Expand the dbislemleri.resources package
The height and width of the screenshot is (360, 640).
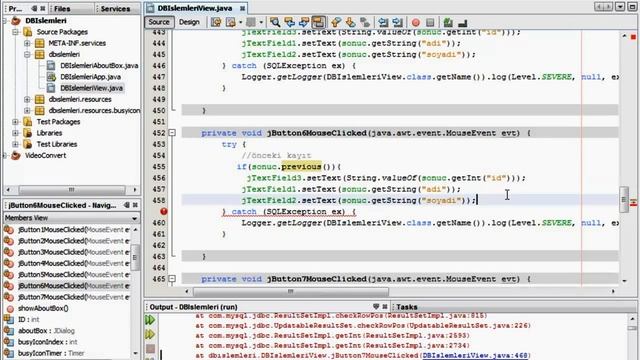coord(27,99)
